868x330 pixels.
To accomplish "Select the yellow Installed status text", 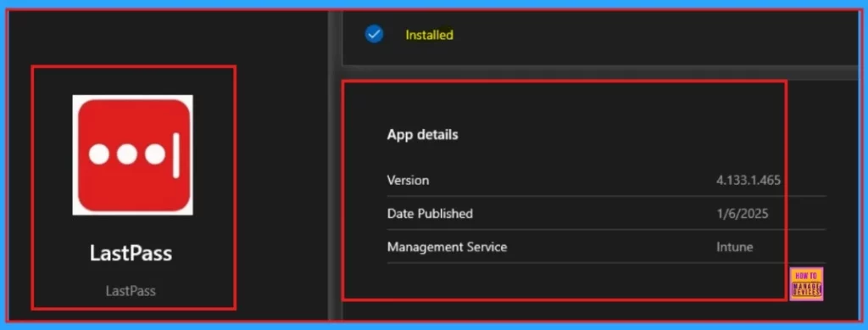I will point(429,35).
